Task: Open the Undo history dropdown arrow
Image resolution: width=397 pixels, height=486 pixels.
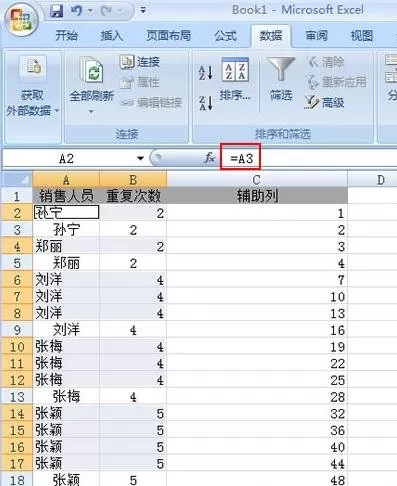Action: point(90,11)
